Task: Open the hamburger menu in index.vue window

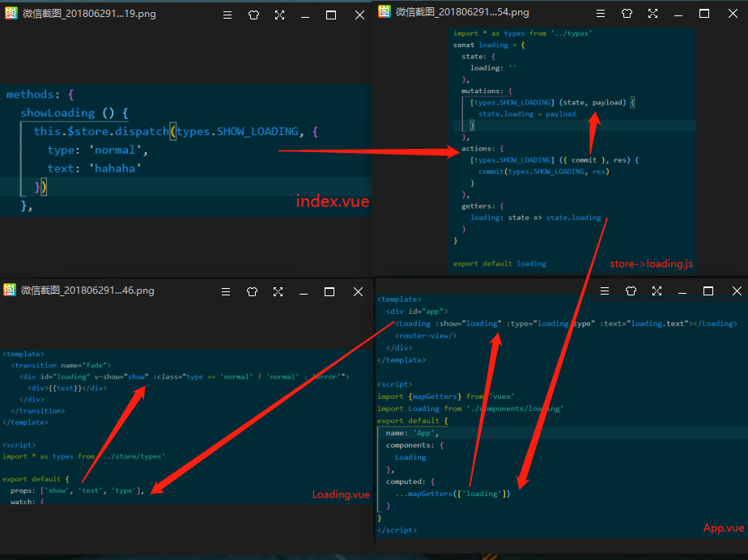Action: (x=227, y=14)
